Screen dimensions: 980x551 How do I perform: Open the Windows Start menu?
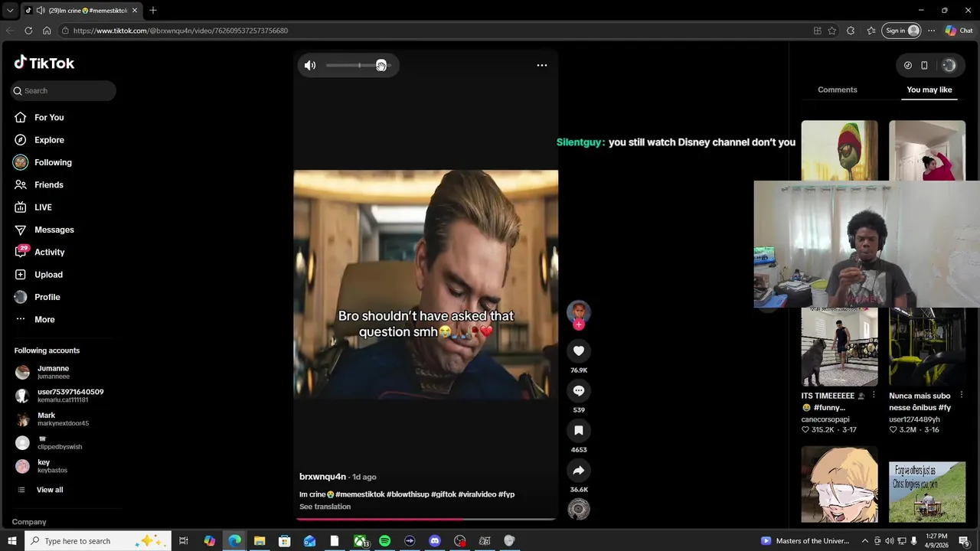coord(12,541)
